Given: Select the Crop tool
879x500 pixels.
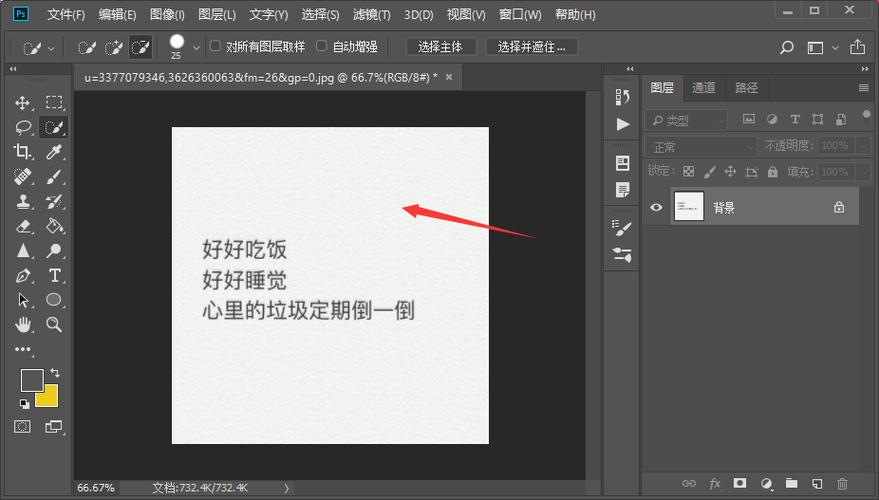Looking at the screenshot, I should click(22, 151).
